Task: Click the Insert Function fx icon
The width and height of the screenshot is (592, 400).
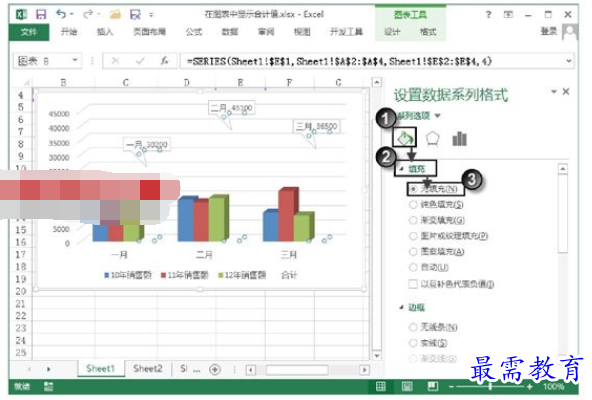Action: pyautogui.click(x=164, y=61)
